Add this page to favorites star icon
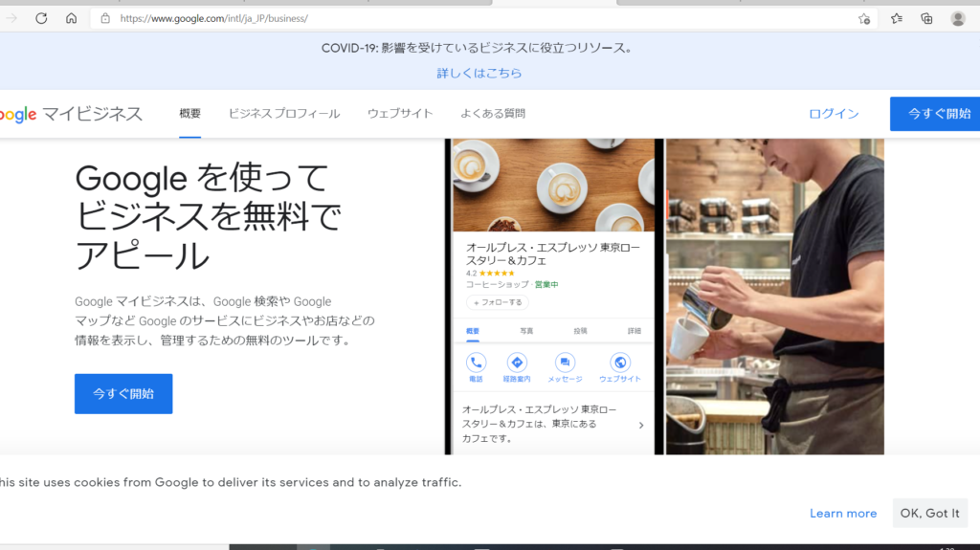 click(864, 19)
